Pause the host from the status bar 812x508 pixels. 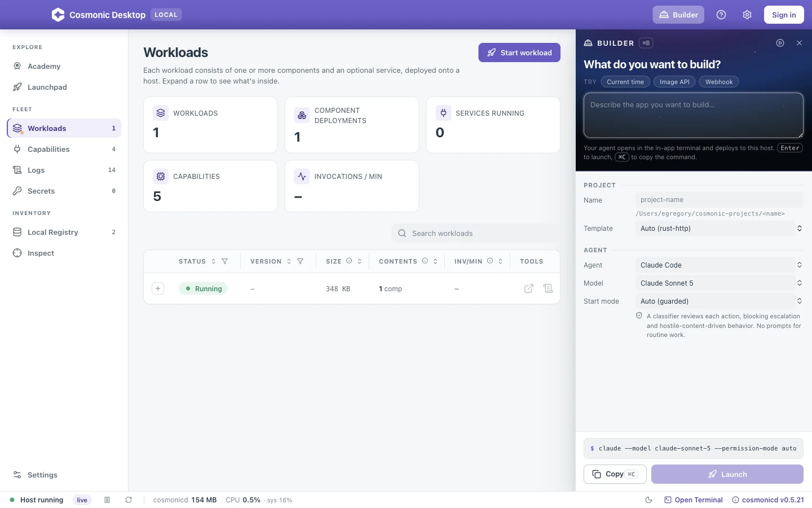pos(107,500)
